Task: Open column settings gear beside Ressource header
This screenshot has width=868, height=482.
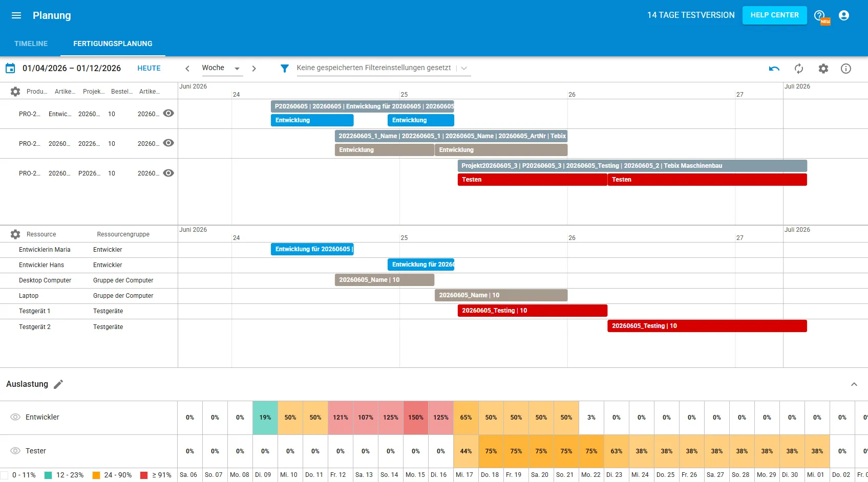Action: pyautogui.click(x=15, y=234)
